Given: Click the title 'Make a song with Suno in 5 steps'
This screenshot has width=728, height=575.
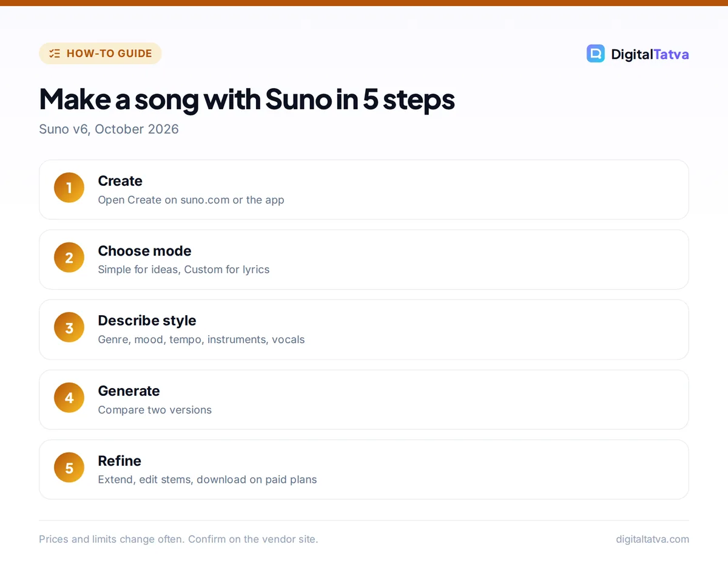Looking at the screenshot, I should pyautogui.click(x=247, y=99).
